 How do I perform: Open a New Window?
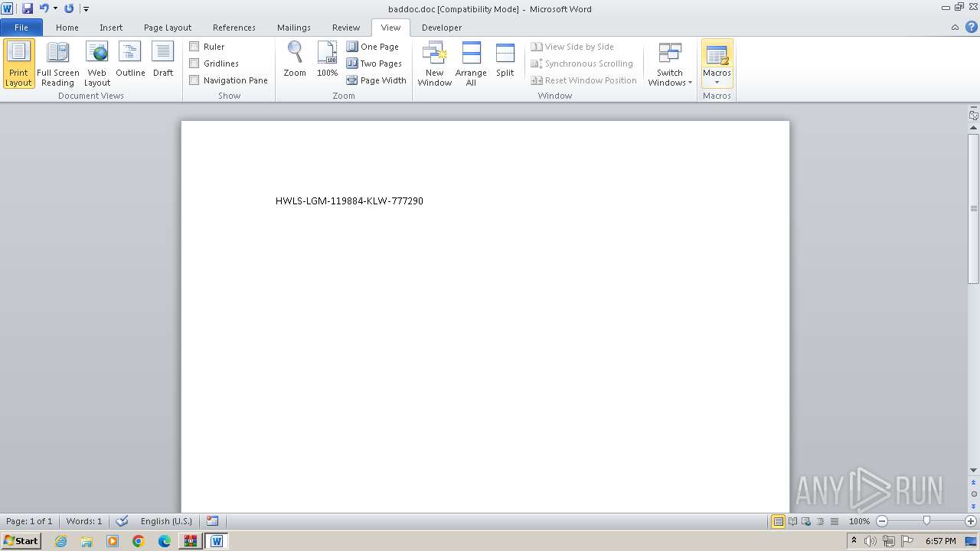pos(434,64)
